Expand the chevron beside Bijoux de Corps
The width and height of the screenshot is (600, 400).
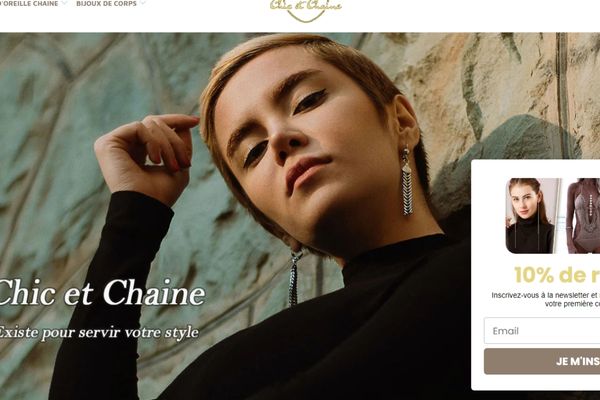[x=143, y=3]
